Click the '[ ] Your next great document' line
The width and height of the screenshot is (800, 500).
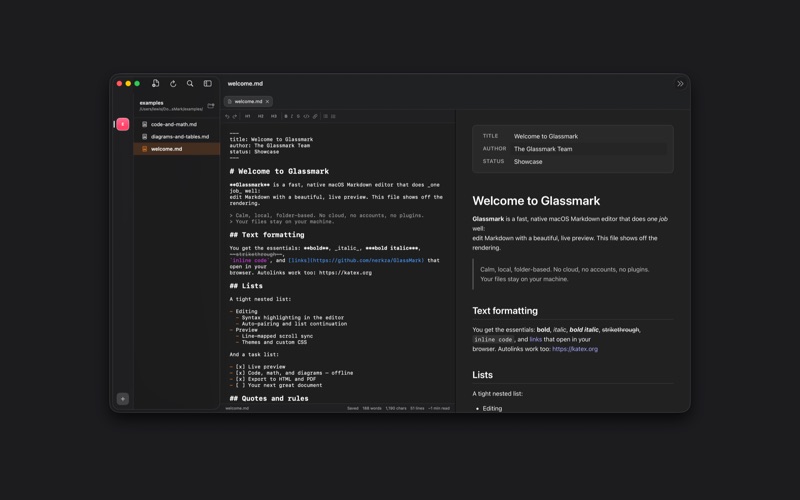[x=276, y=385]
